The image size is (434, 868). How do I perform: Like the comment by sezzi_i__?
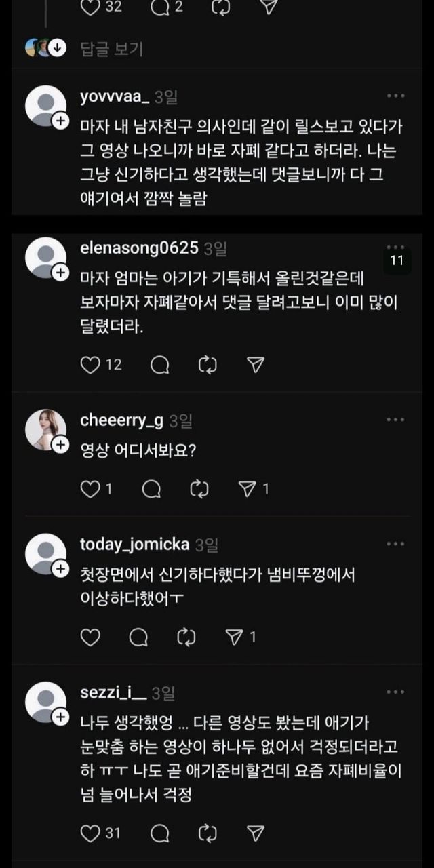90,833
